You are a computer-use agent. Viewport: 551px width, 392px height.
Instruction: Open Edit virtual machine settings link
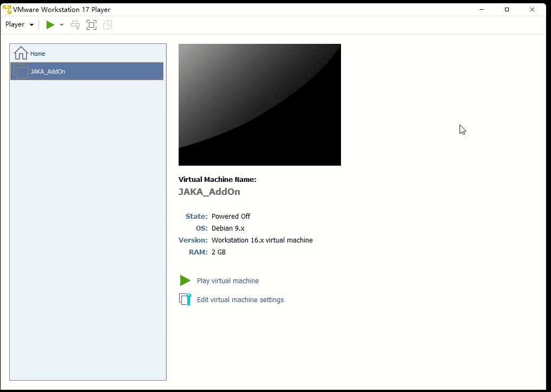click(x=240, y=299)
